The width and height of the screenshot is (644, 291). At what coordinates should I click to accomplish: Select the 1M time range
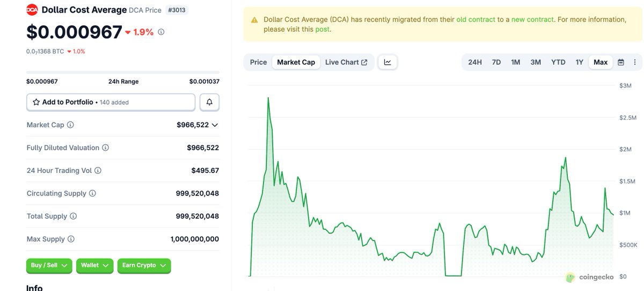516,62
